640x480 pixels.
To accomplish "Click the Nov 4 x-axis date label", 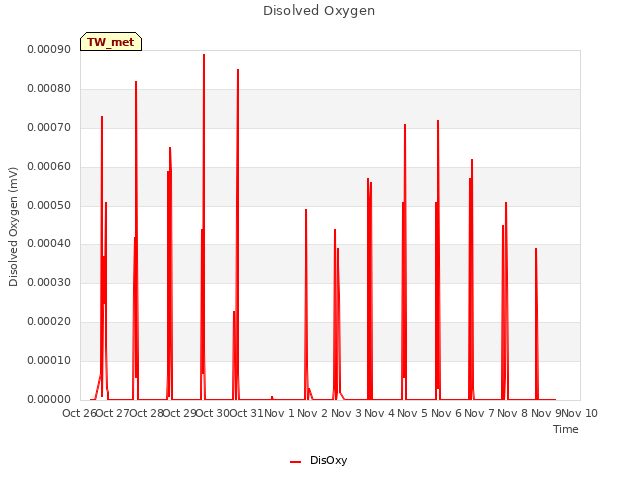I will [x=380, y=413].
